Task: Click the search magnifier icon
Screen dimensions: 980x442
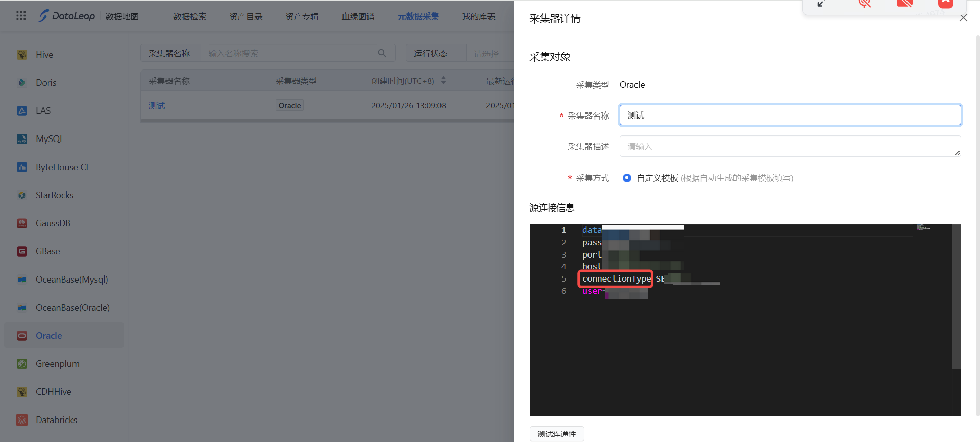Action: click(x=382, y=53)
